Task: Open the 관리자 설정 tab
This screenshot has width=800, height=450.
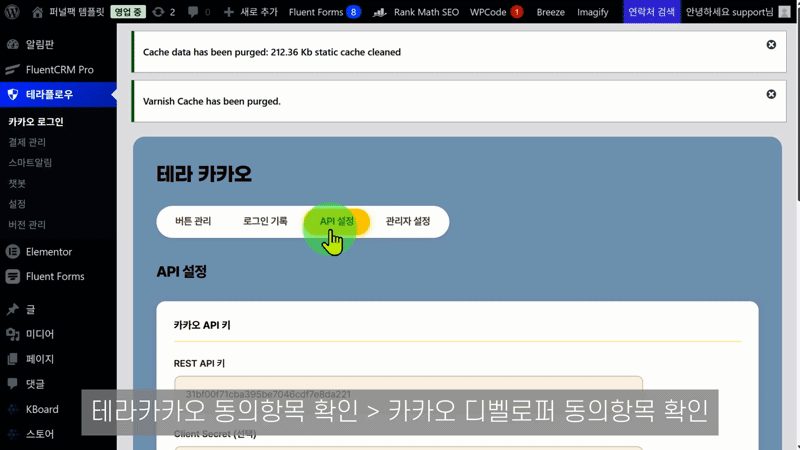Action: (x=408, y=221)
